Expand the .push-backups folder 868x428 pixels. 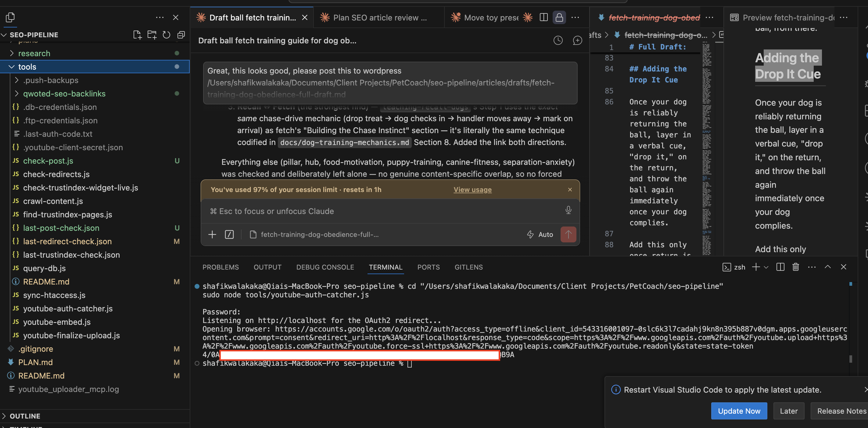95,80
